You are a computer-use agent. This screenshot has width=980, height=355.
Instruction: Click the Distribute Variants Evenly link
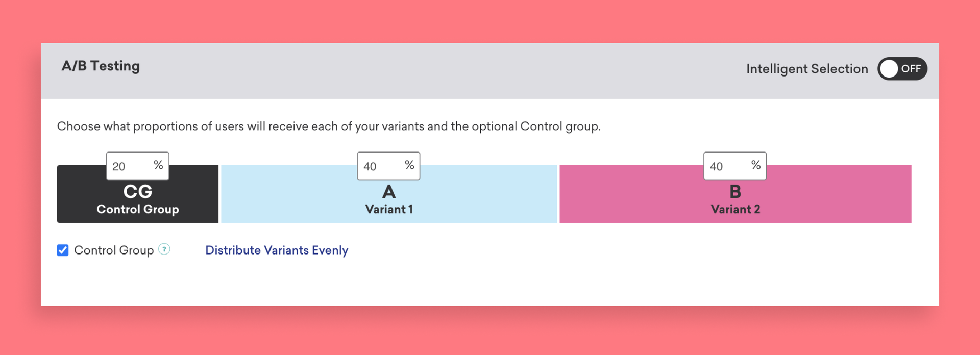[277, 250]
